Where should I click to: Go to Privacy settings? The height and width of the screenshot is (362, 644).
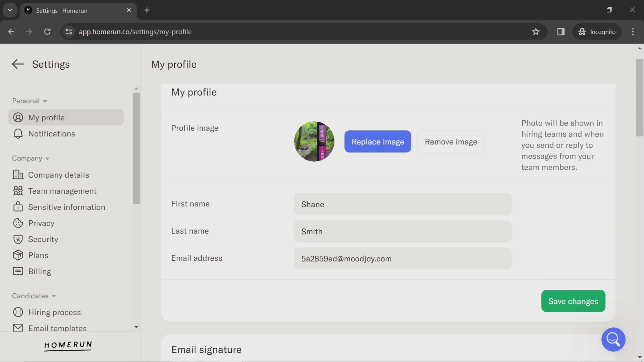pyautogui.click(x=66, y=223)
